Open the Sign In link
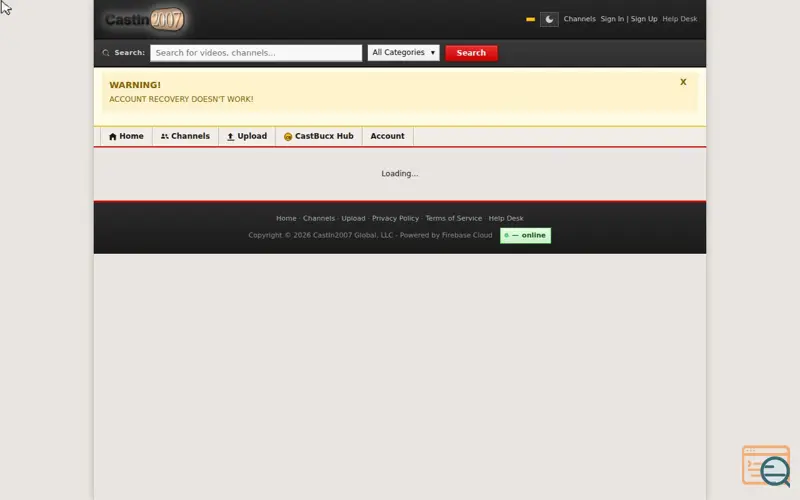Image resolution: width=800 pixels, height=500 pixels. point(612,19)
